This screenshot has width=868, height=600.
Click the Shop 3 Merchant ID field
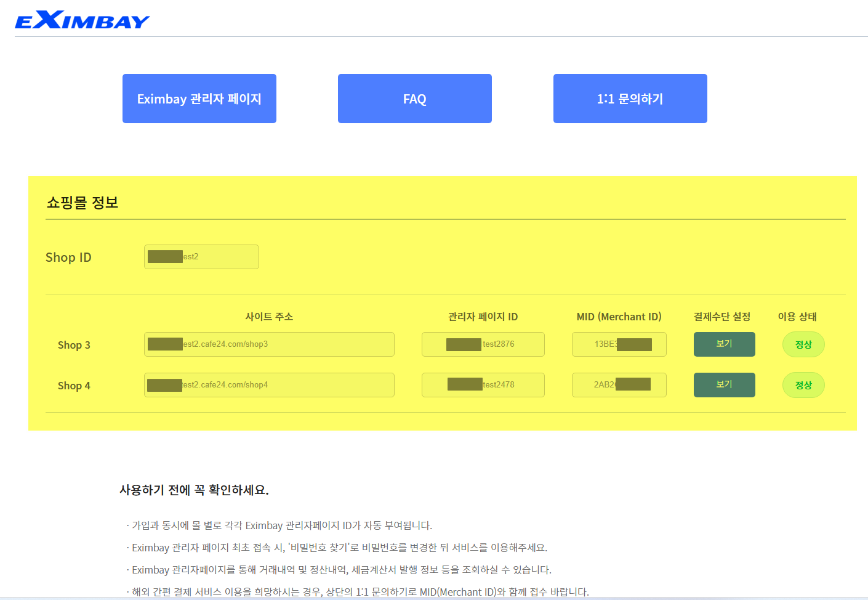pyautogui.click(x=619, y=344)
